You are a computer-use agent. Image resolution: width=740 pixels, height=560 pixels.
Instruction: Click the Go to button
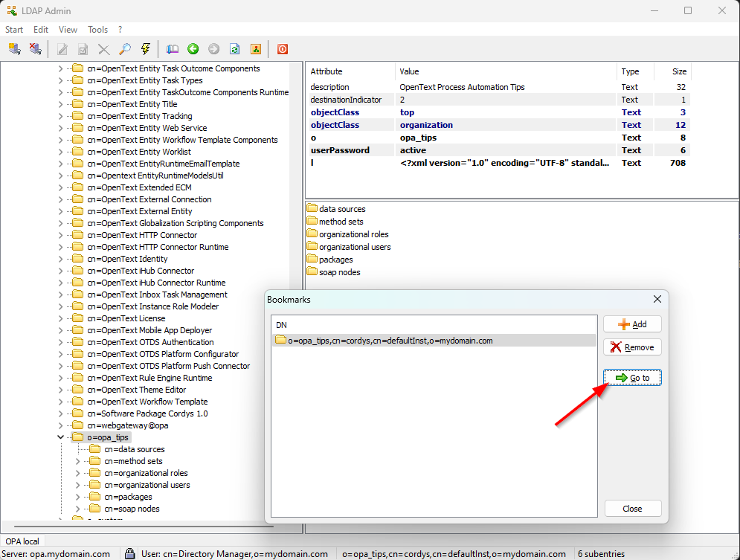click(x=632, y=378)
